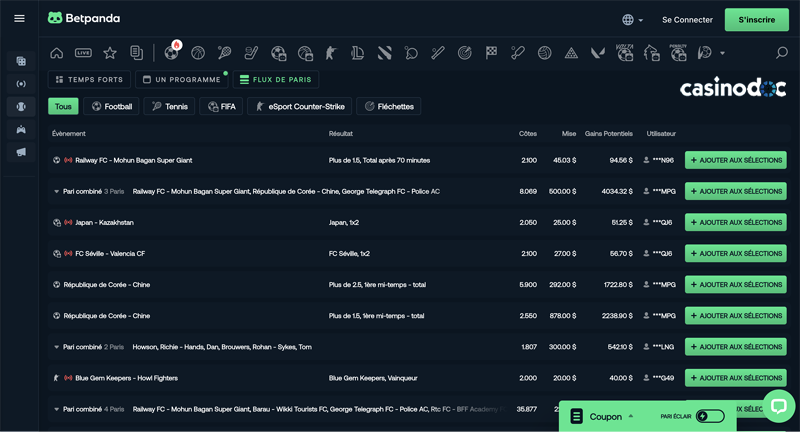
Task: Select the checkered flag racing icon
Action: [x=491, y=53]
